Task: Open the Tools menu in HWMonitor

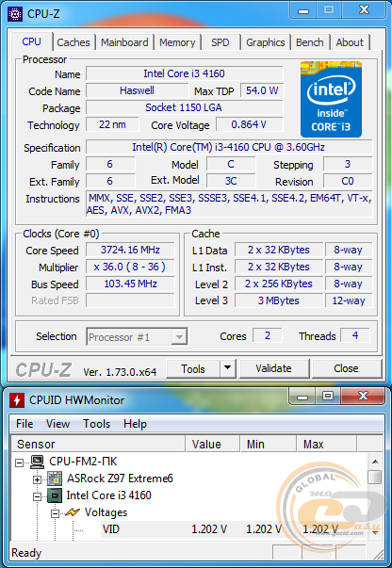Action: (x=96, y=424)
